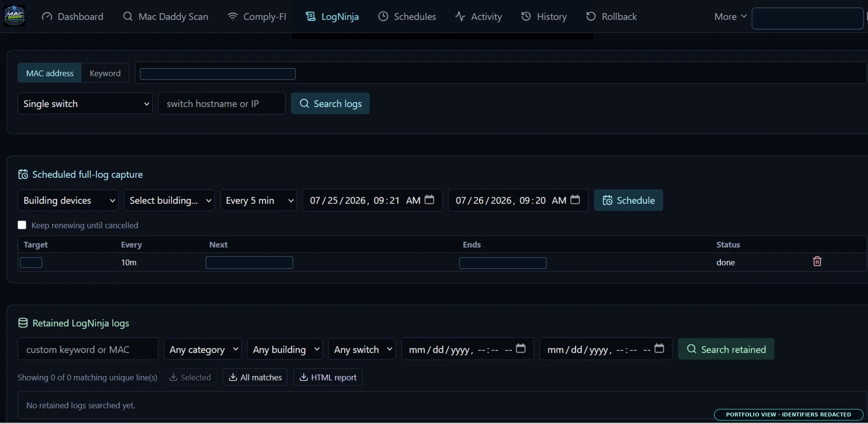
Task: Click the retained logs start datetime field
Action: click(468, 349)
